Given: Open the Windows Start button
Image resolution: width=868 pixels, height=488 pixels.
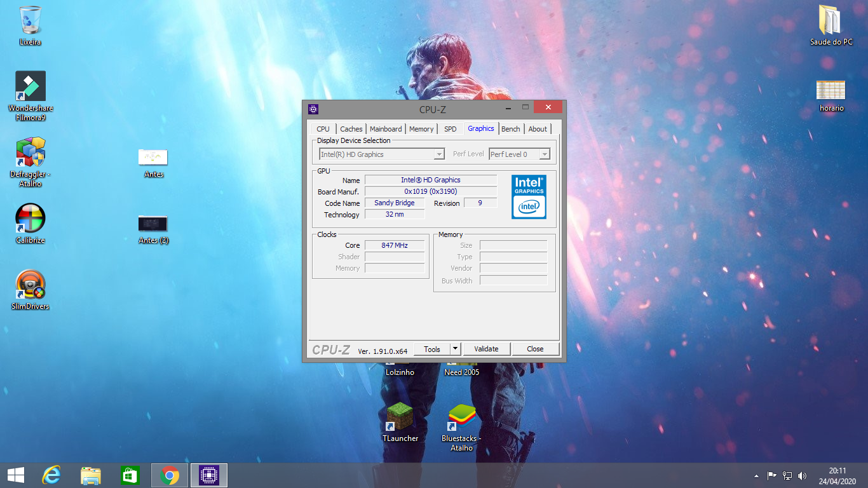Looking at the screenshot, I should [16, 475].
